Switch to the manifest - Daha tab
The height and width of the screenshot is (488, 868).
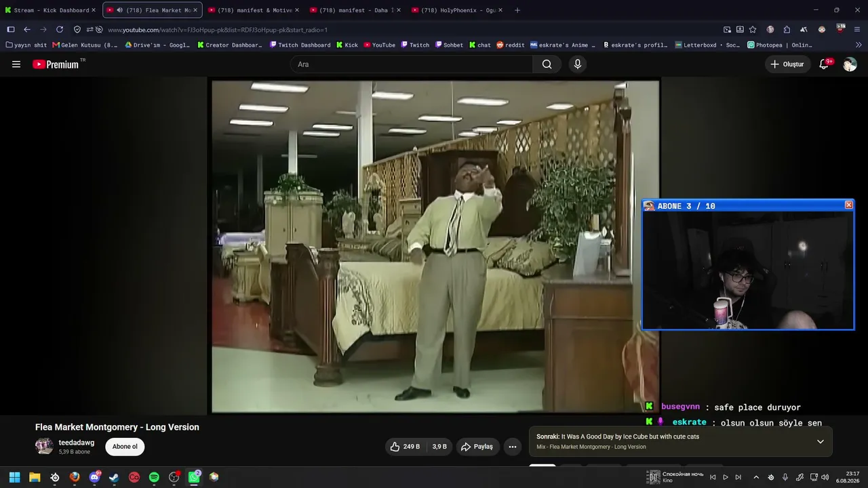pyautogui.click(x=355, y=10)
